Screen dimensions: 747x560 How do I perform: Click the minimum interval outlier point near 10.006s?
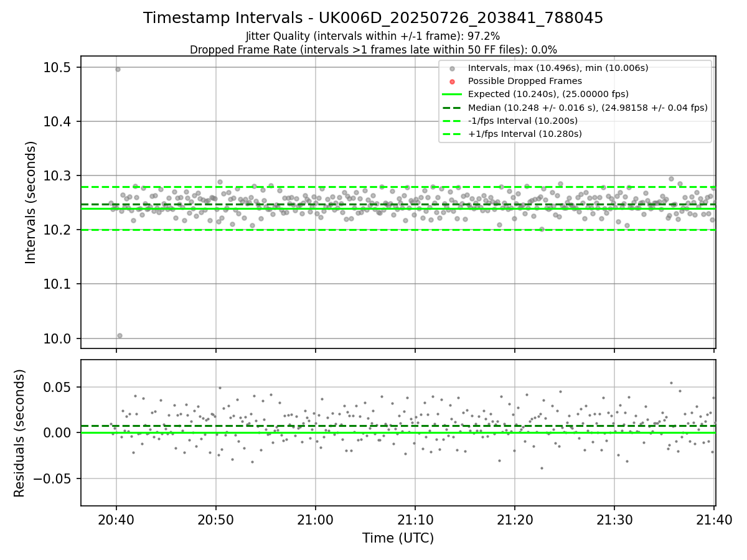[120, 335]
